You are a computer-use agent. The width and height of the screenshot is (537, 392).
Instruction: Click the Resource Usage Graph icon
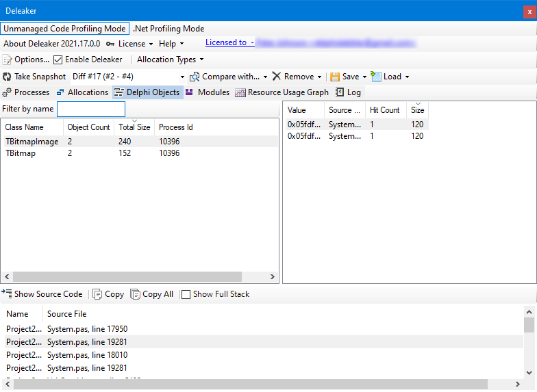240,93
